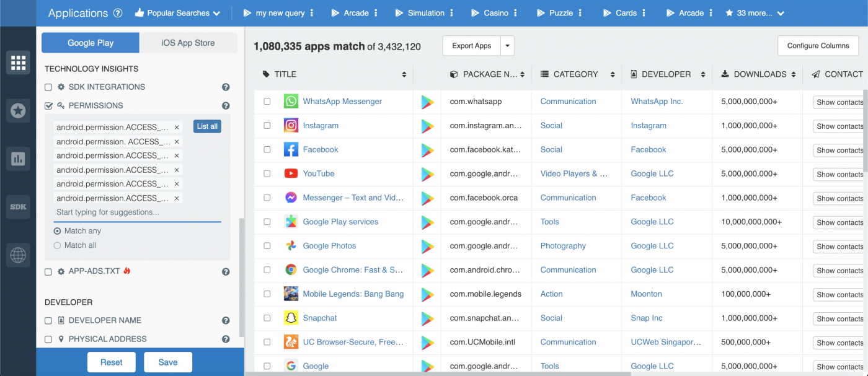The height and width of the screenshot is (376, 868).
Task: Open options menu for 'my new query'
Action: [312, 13]
